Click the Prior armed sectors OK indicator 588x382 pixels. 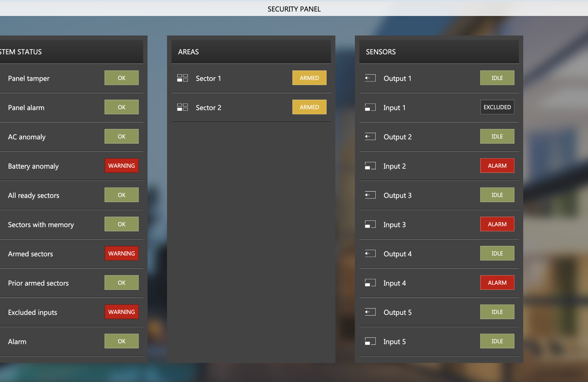121,283
